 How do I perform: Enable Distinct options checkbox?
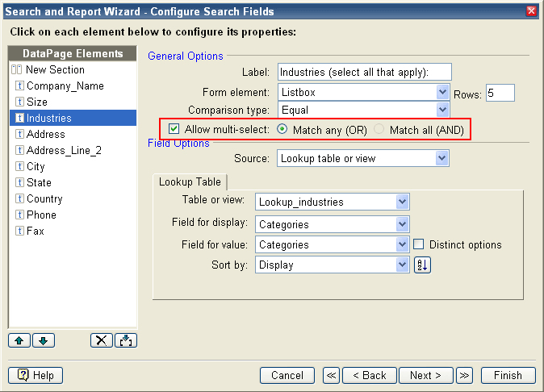coord(418,244)
